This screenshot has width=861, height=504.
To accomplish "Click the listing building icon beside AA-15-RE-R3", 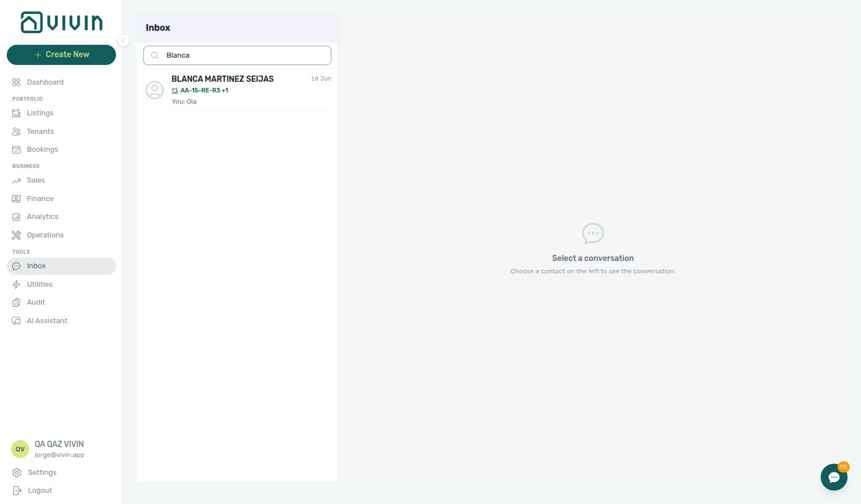I will tap(175, 91).
